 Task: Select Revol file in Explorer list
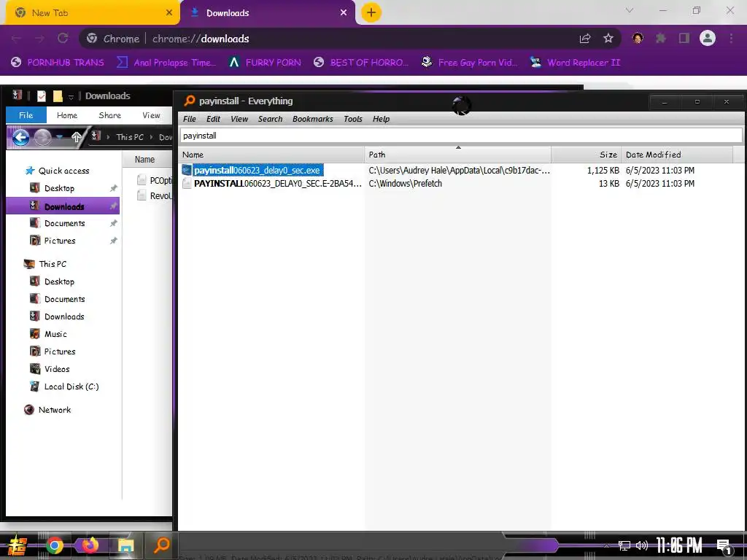tap(155, 195)
